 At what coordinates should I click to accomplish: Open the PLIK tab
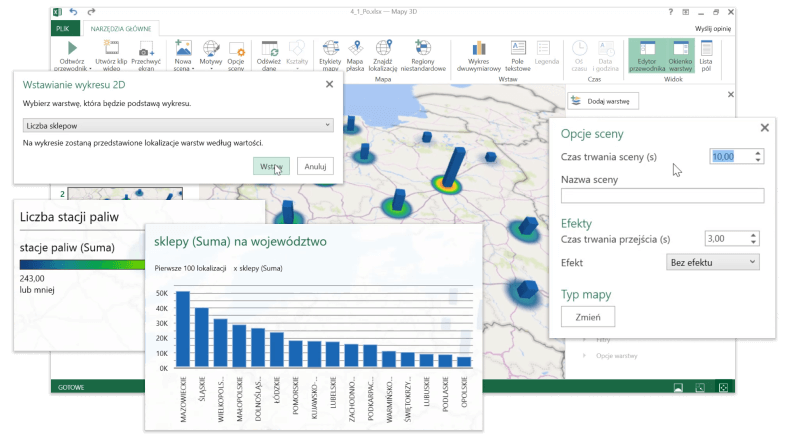click(x=63, y=29)
